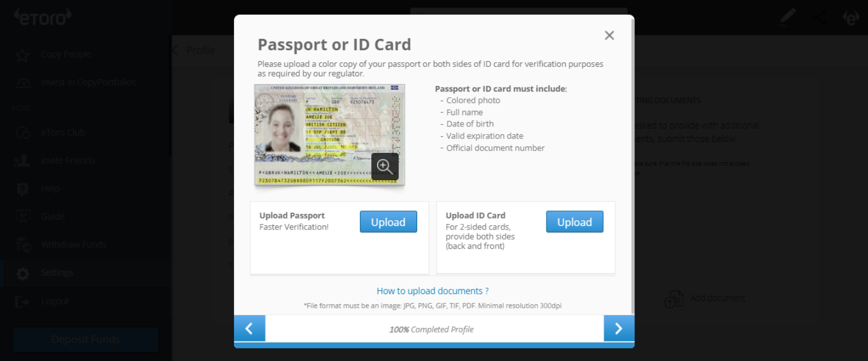
Task: Click the magnifier zoom icon on passport sample
Action: pyautogui.click(x=385, y=166)
